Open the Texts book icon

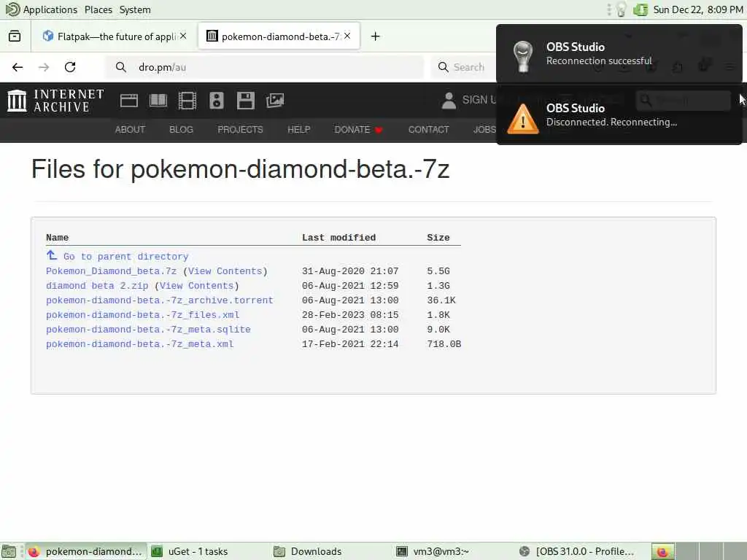tap(158, 101)
